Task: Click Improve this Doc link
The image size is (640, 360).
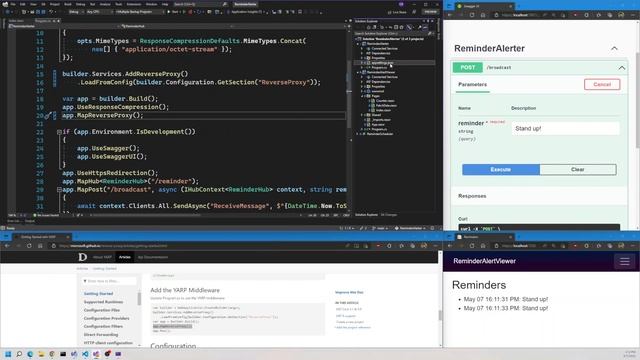Action: tap(349, 292)
